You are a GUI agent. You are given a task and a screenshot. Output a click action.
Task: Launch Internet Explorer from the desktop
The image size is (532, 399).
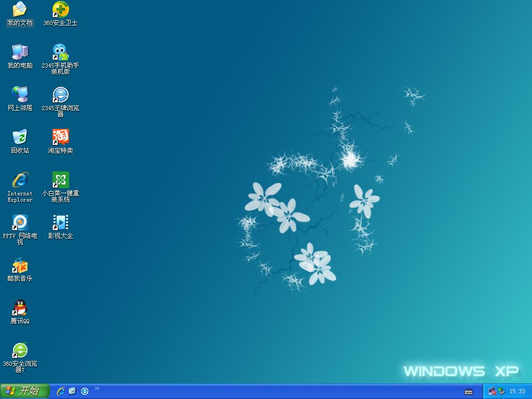click(x=20, y=179)
